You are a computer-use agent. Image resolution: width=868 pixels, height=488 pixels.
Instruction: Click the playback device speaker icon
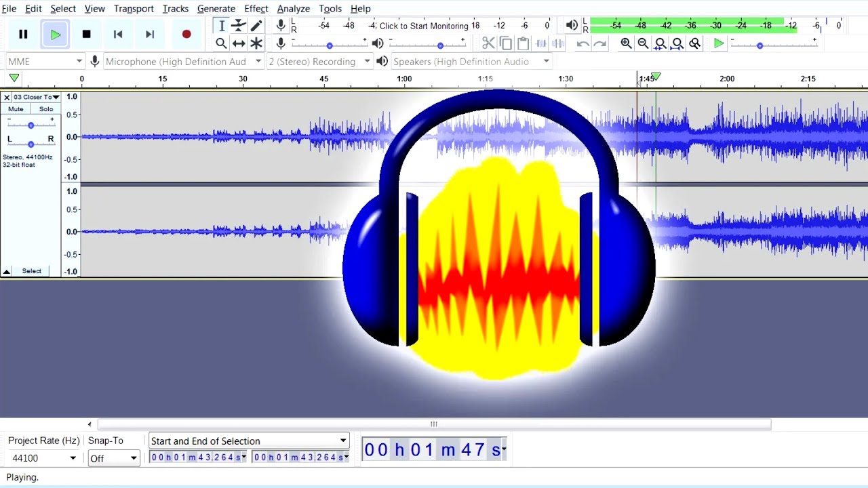point(382,61)
